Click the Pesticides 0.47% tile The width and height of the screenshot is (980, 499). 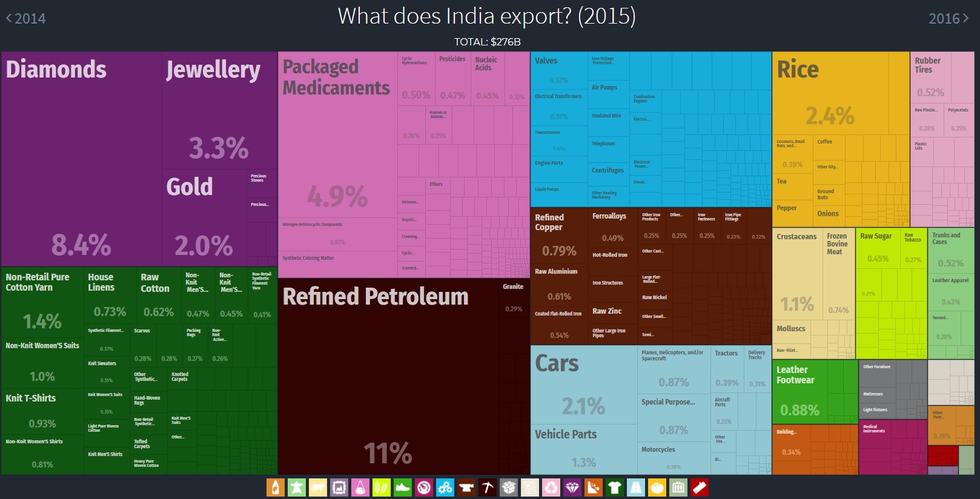pyautogui.click(x=452, y=78)
